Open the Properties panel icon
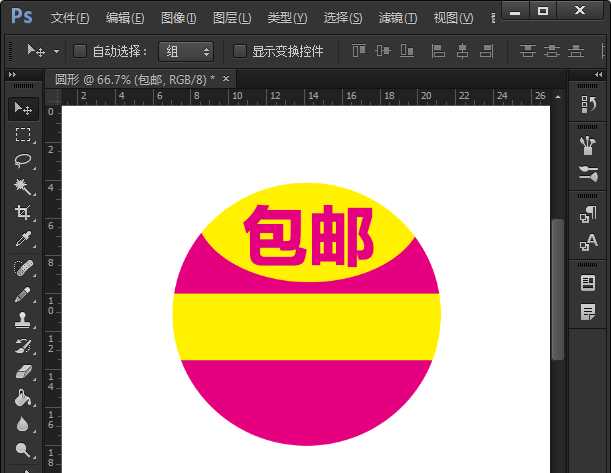The width and height of the screenshot is (611, 473). 588,283
